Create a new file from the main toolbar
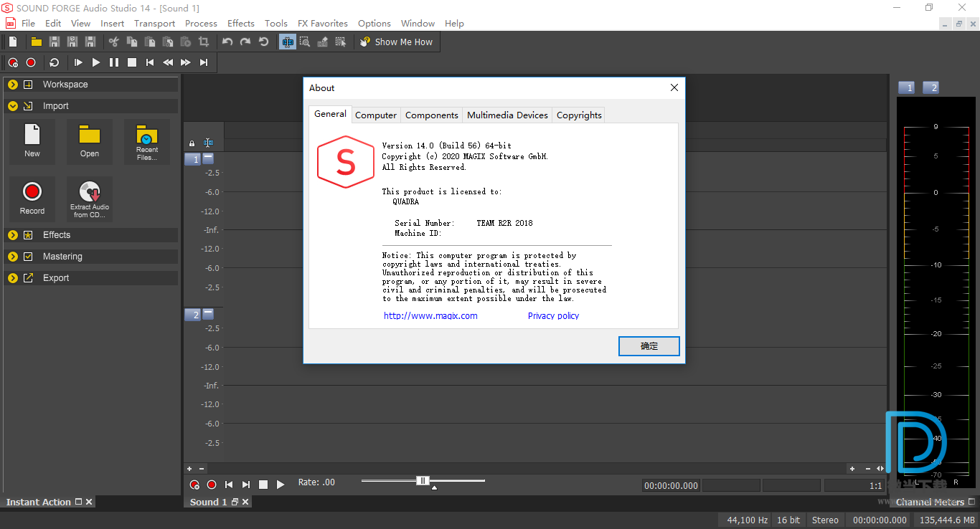This screenshot has width=980, height=529. coord(13,42)
